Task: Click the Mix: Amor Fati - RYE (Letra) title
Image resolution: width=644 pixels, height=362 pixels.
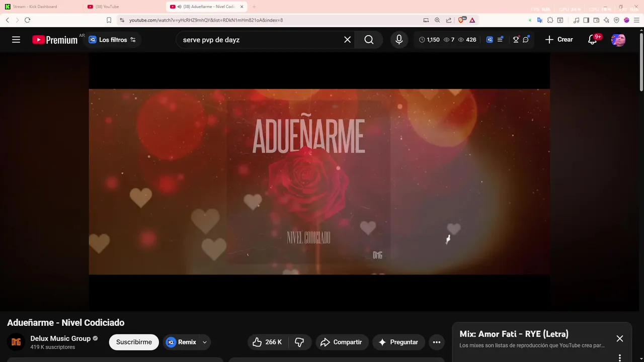Action: [514, 334]
